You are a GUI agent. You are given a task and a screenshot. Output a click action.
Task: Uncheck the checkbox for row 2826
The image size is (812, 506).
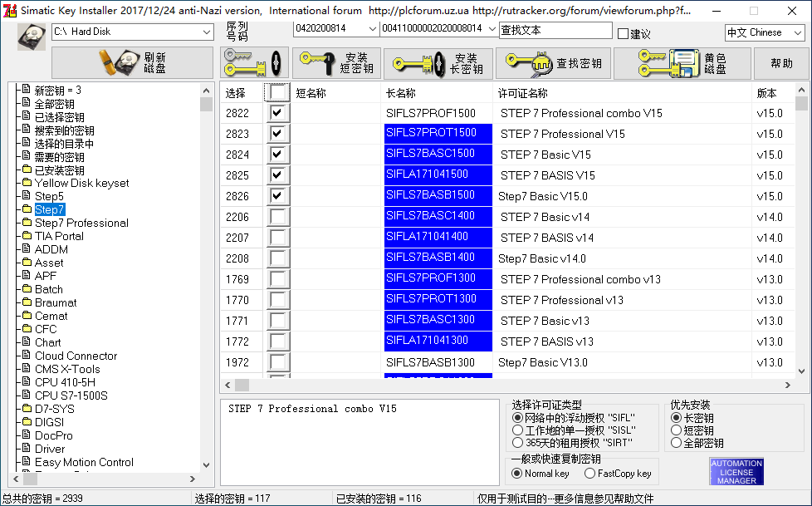[x=277, y=196]
